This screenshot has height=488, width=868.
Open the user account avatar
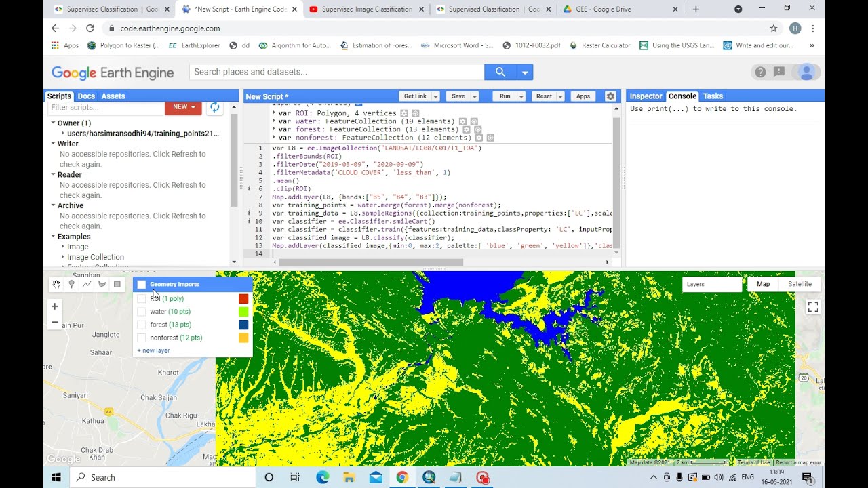coord(807,72)
